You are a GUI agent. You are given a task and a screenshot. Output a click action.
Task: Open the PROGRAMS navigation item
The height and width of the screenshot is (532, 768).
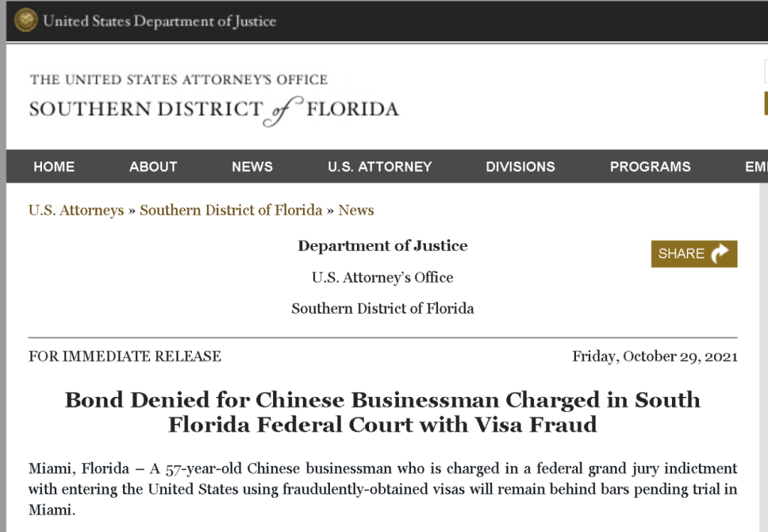click(x=650, y=166)
